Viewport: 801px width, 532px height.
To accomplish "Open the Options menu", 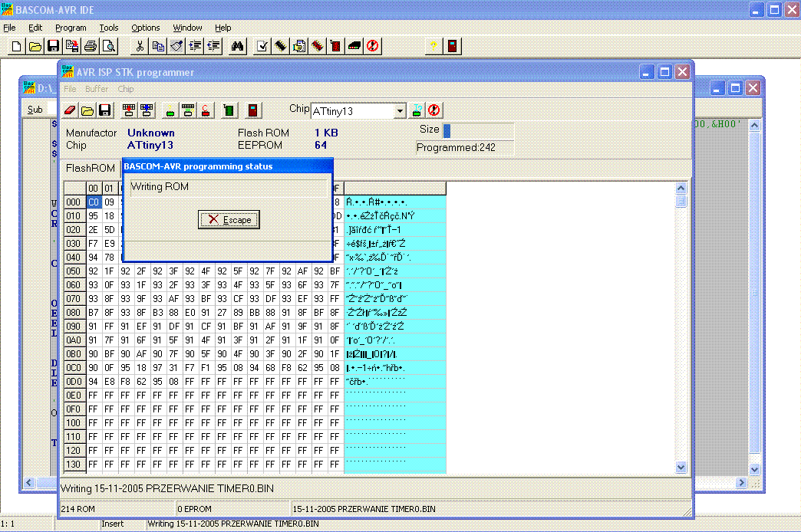I will [146, 28].
